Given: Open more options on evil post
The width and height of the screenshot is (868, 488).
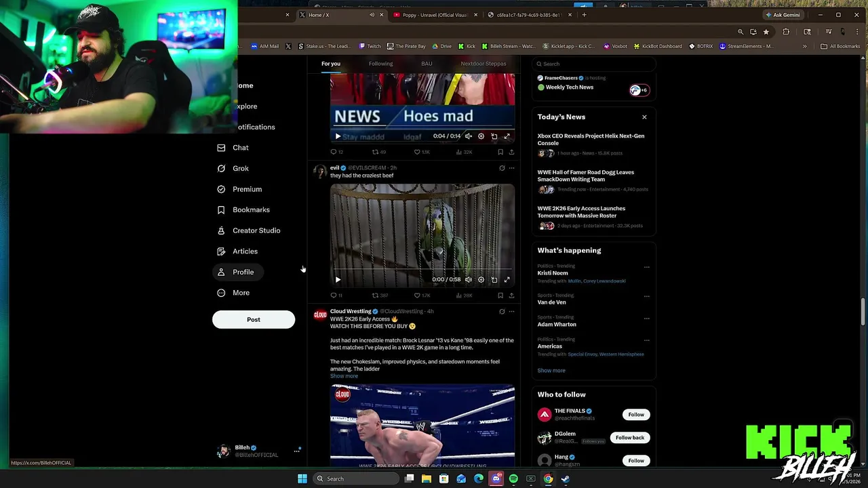Looking at the screenshot, I should tap(511, 168).
